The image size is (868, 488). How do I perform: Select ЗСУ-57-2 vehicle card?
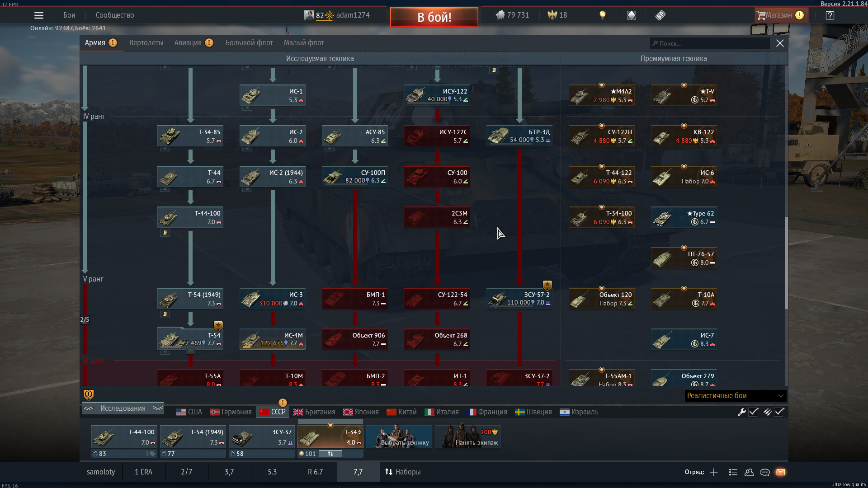click(x=519, y=299)
